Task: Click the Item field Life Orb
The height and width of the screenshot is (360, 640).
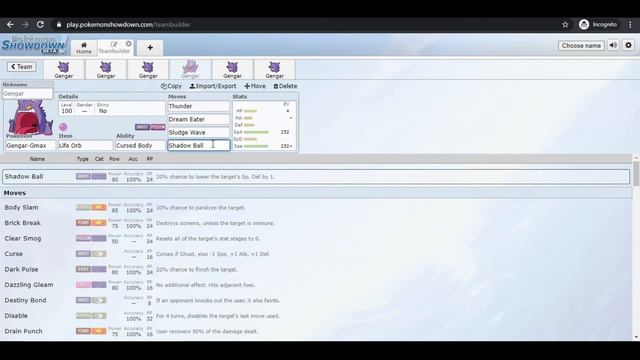Action: 85,145
